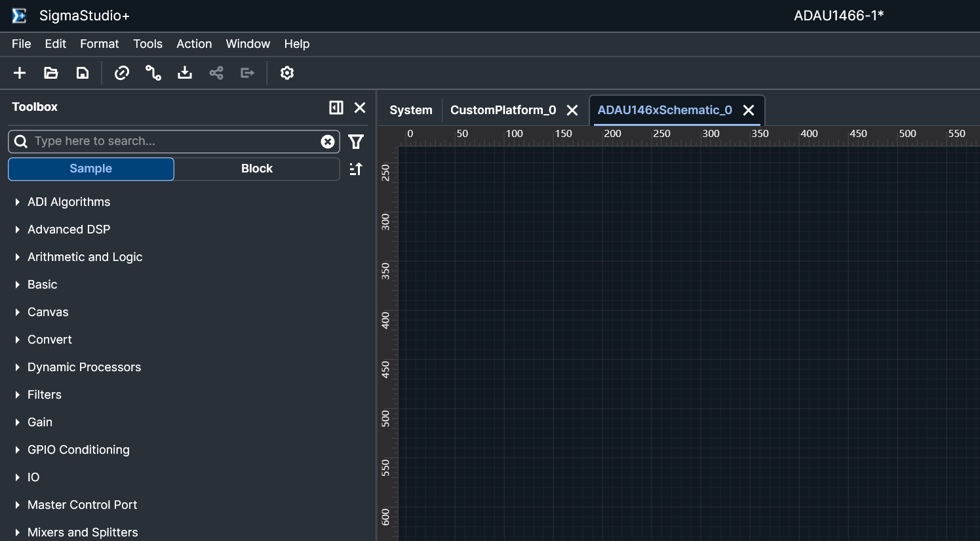980x541 pixels.
Task: Switch Toolbox to Block mode
Action: click(257, 169)
